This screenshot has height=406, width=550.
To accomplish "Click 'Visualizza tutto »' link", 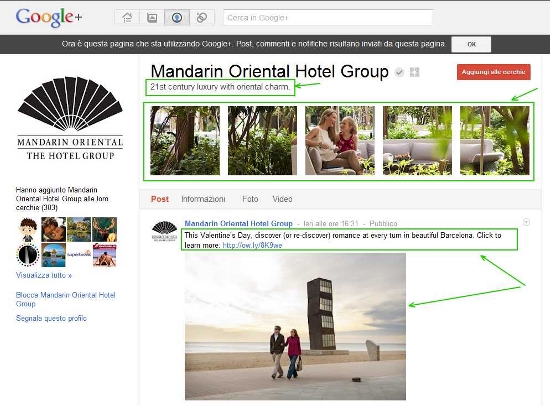I will click(x=43, y=275).
